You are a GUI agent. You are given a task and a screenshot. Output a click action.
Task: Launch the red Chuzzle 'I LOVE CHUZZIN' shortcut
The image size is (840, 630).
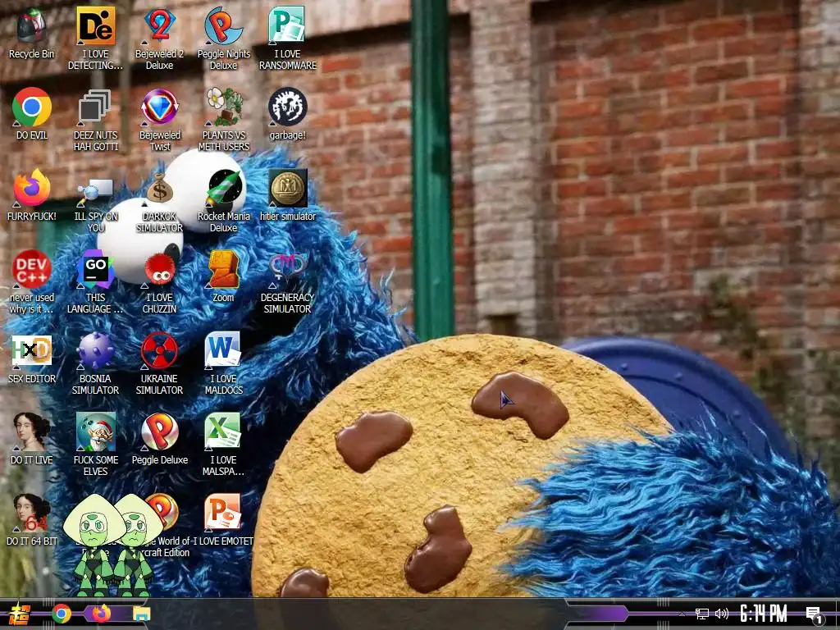[160, 282]
